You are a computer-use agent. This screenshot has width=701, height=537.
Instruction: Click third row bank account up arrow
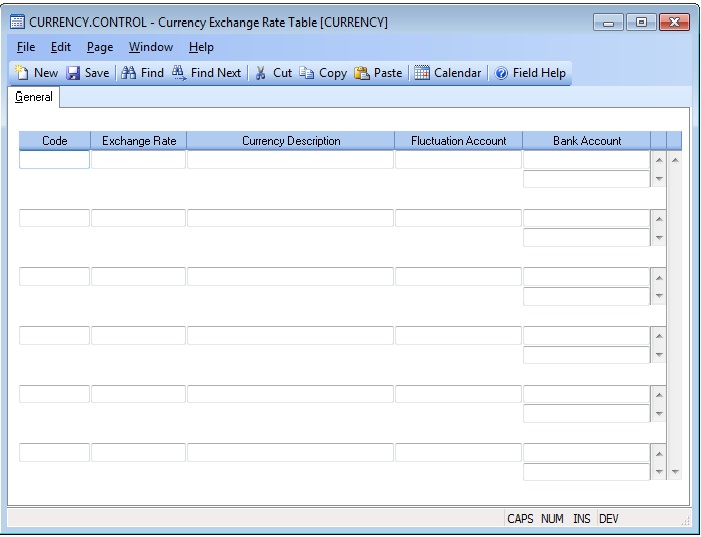pos(659,278)
